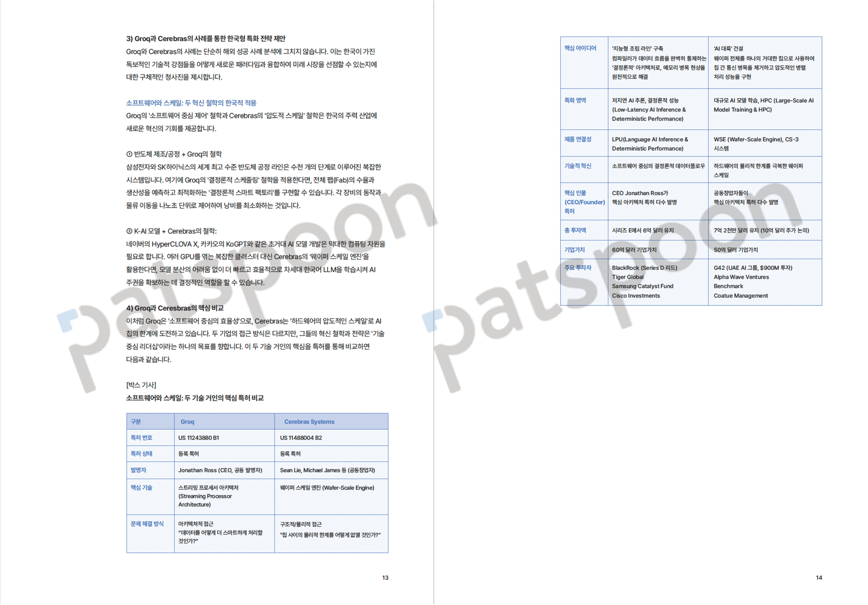
Task: Click the '총 투자액' row label
Action: [575, 230]
